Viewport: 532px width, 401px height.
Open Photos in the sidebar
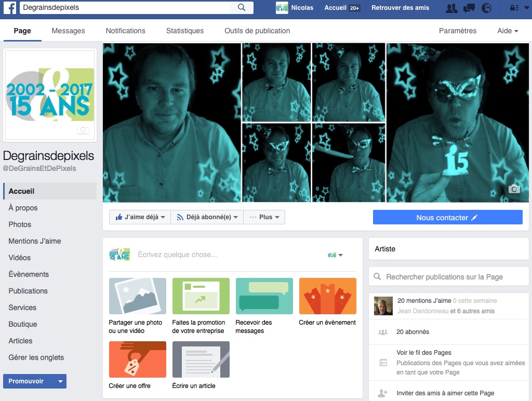coord(20,224)
